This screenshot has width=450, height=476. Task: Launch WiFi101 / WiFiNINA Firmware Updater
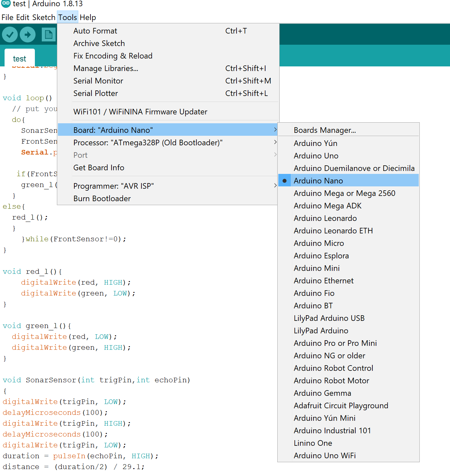click(168, 112)
